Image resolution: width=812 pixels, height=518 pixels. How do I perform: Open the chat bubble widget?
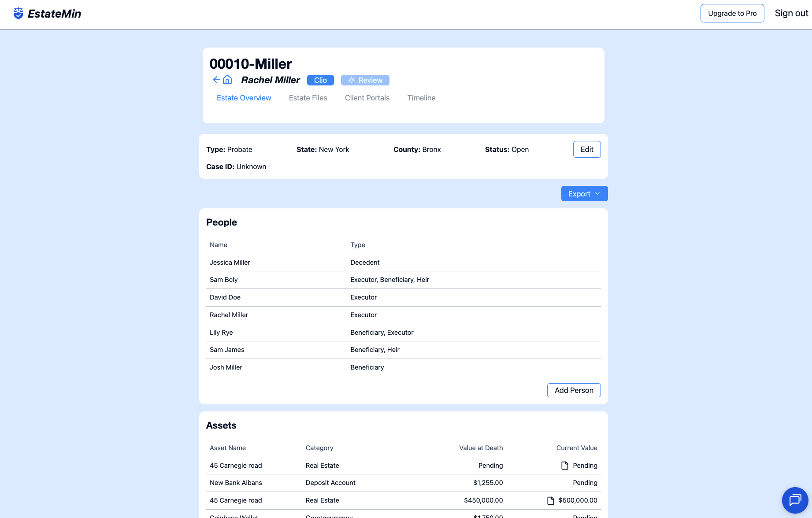[x=795, y=500]
